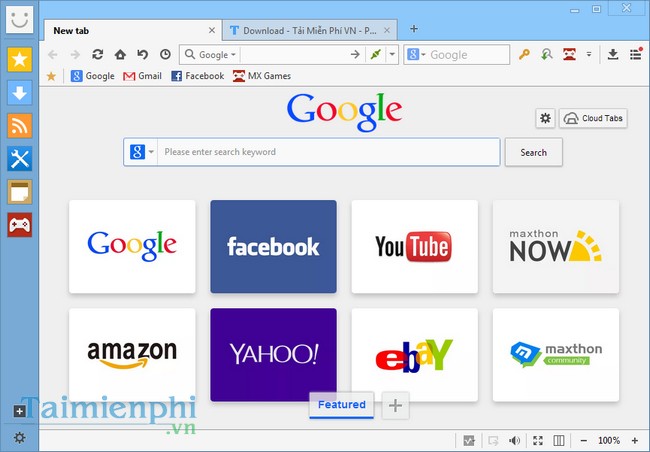
Task: Switch rendering core with the lightning icon
Action: click(376, 54)
